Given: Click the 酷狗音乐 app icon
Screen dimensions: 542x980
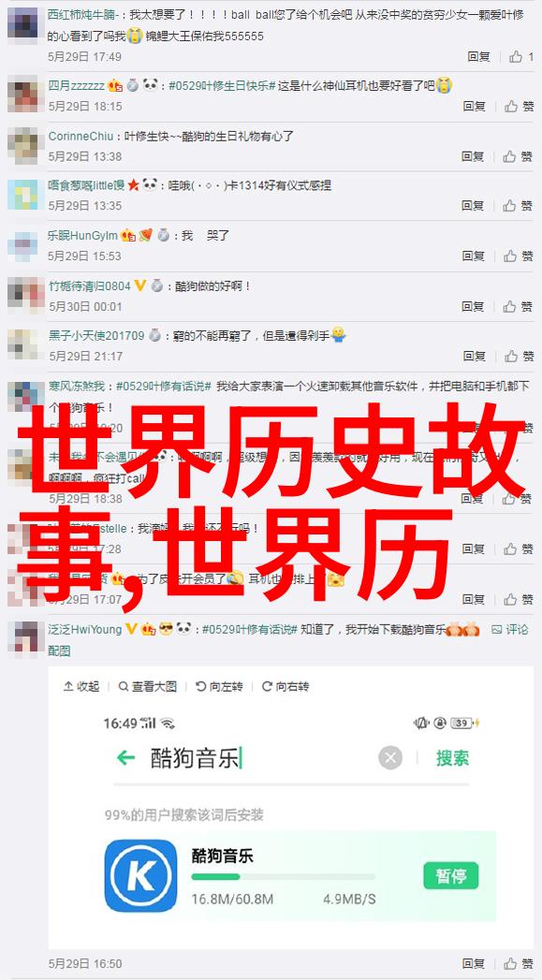Looking at the screenshot, I should click(x=140, y=875).
